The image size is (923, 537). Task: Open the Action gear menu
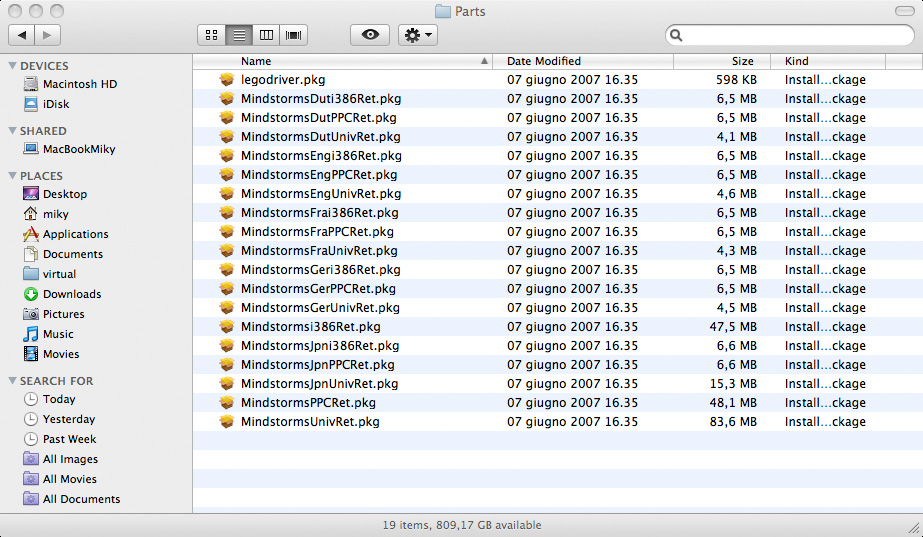tap(417, 35)
